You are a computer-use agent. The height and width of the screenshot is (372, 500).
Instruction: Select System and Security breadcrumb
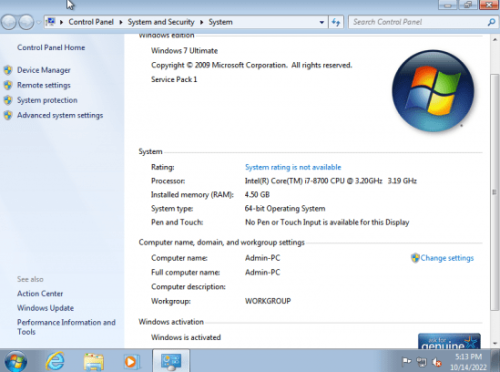(161, 22)
